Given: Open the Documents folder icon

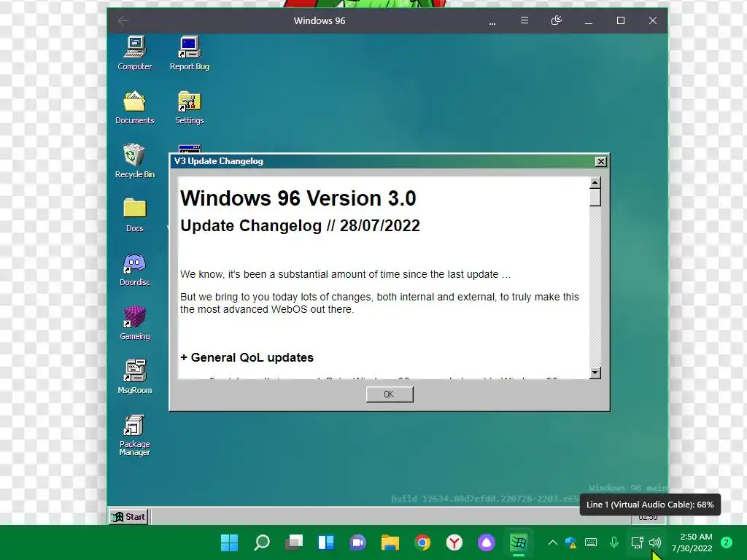Looking at the screenshot, I should click(135, 108).
